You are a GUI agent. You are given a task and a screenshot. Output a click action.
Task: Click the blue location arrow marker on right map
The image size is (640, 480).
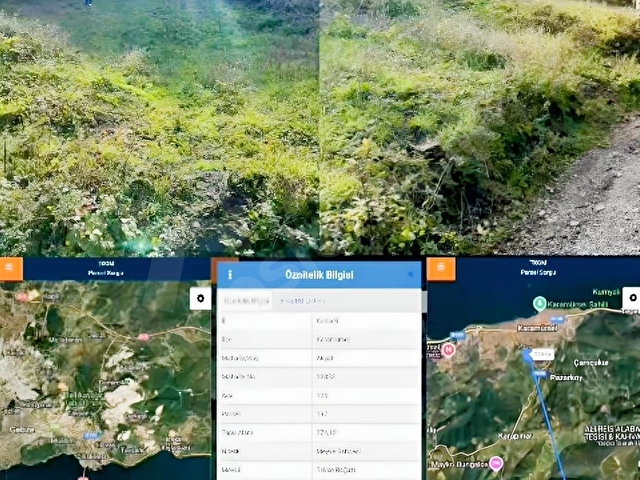(x=528, y=355)
